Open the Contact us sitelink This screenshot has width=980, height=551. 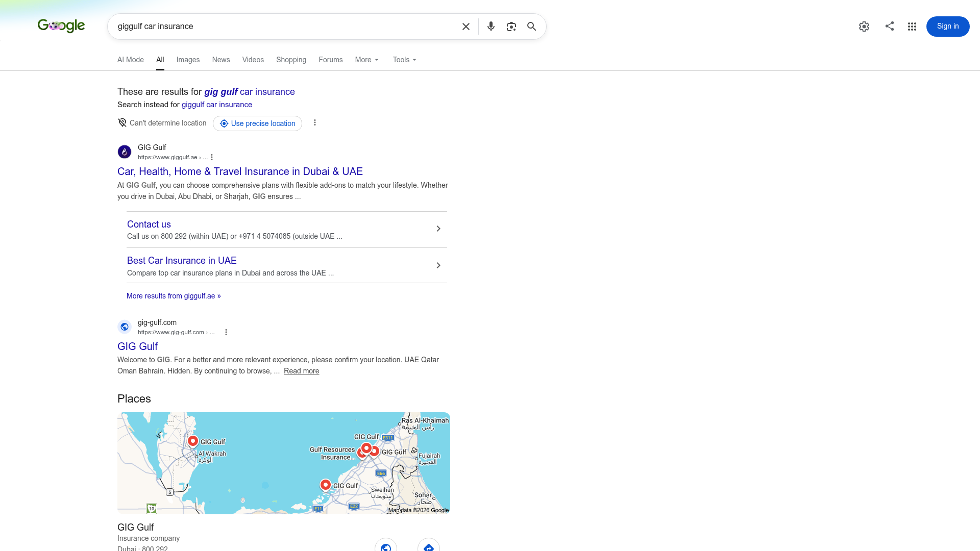(x=149, y=224)
